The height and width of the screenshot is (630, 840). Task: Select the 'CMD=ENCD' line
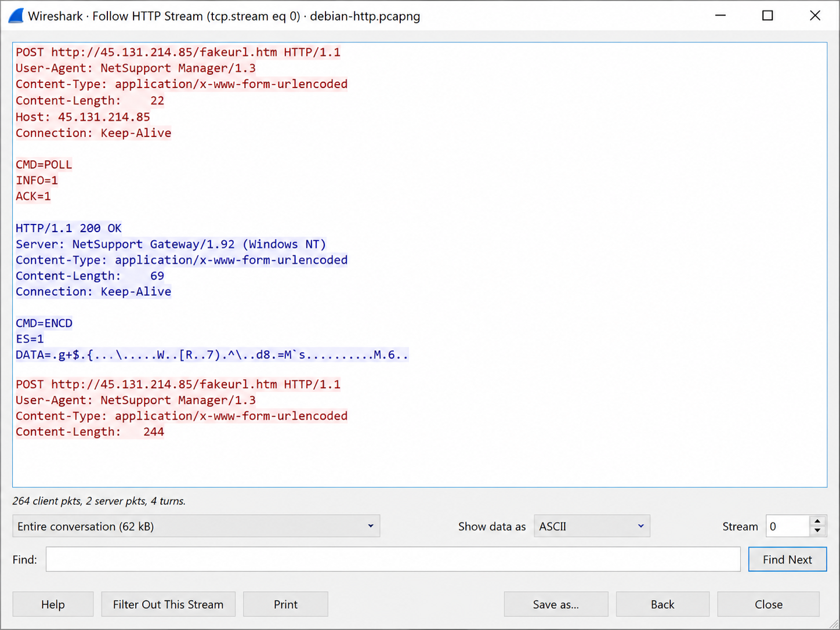pos(44,323)
